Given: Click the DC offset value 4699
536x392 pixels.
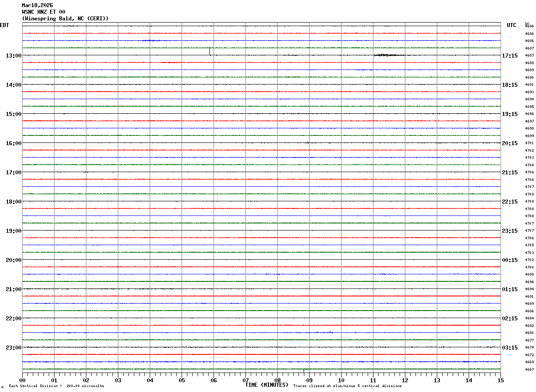Looking at the screenshot, I should [529, 136].
